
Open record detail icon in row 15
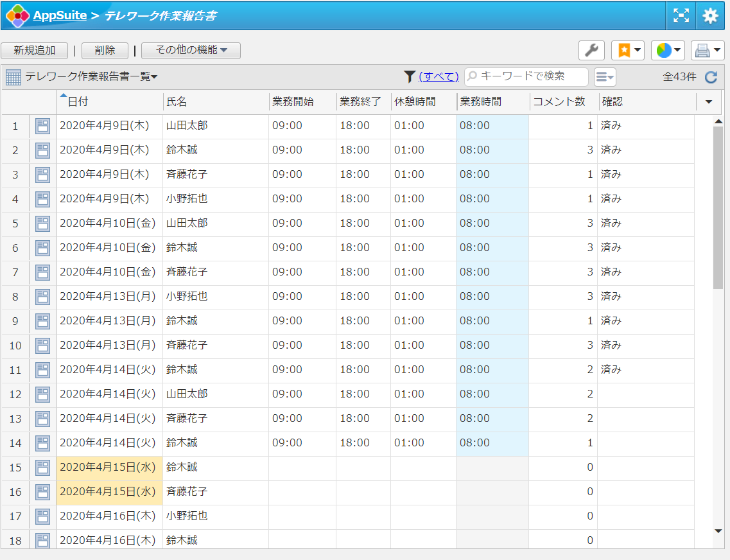coord(42,468)
